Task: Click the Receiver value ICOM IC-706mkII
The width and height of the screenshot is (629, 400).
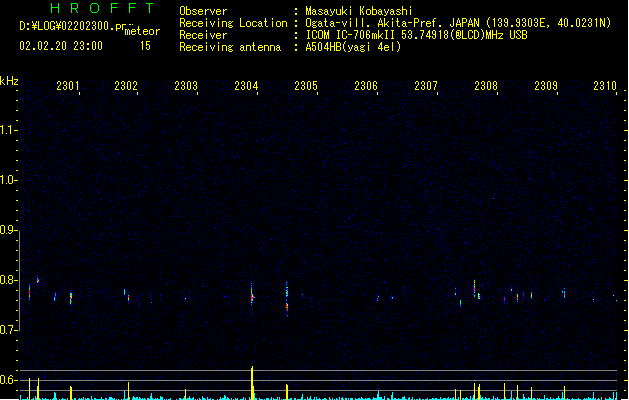Action: pyautogui.click(x=350, y=35)
